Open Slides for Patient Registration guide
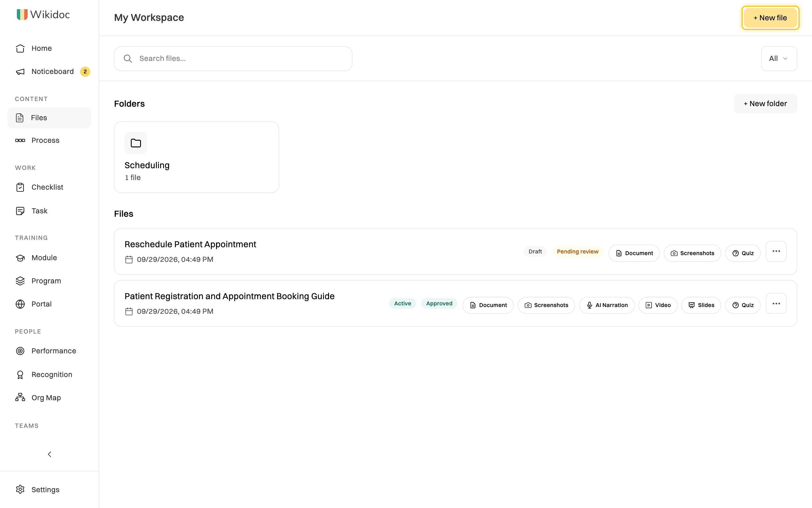 [x=701, y=305]
